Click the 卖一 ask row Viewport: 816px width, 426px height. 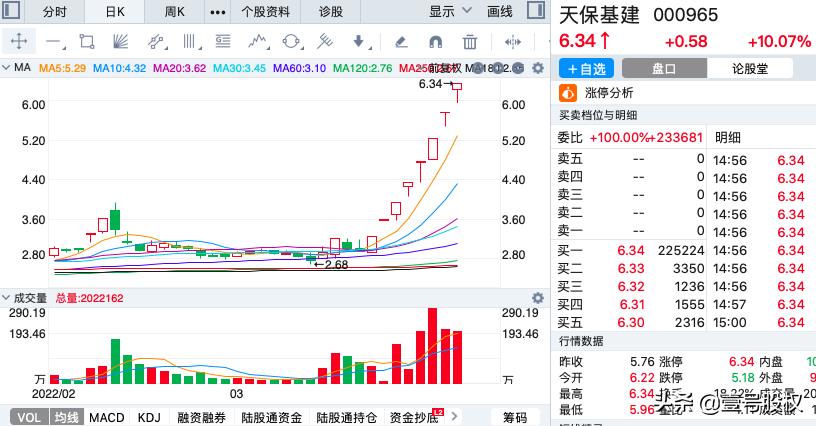[631, 230]
